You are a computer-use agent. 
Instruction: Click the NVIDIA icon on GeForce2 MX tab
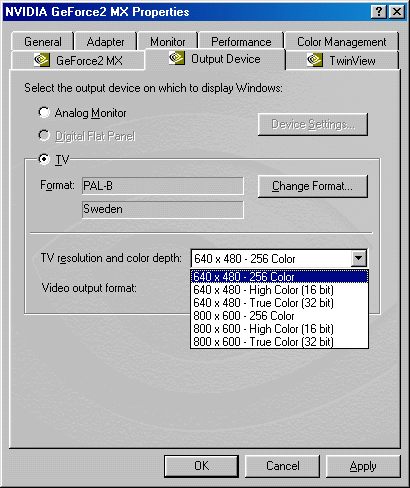[x=42, y=60]
